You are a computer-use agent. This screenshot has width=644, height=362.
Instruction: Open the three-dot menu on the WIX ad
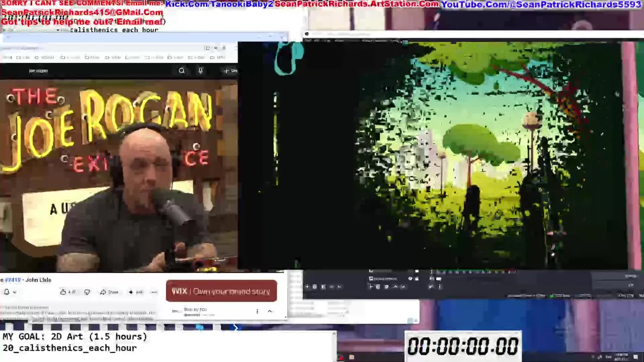(x=257, y=311)
